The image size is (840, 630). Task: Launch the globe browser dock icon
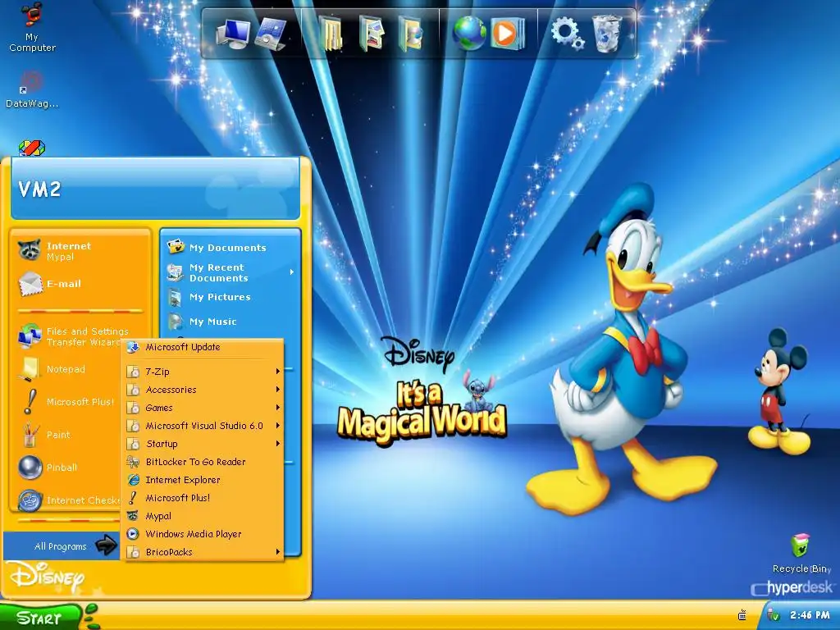point(469,34)
